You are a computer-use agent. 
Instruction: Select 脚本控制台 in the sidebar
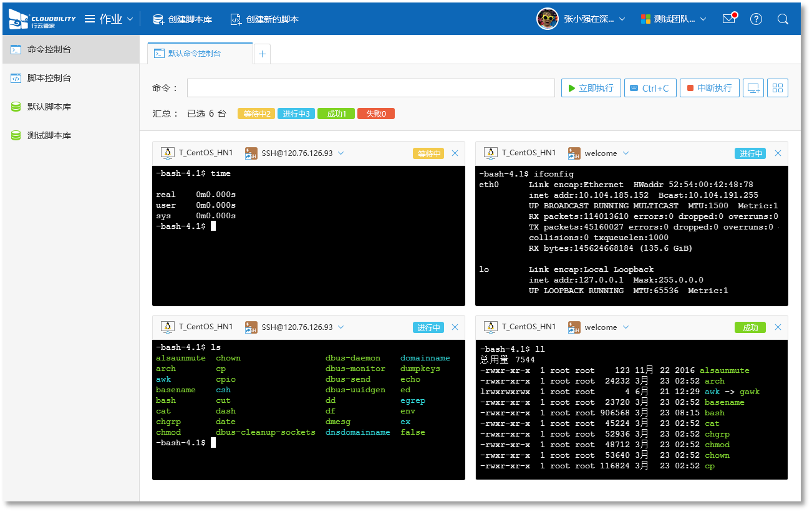49,78
